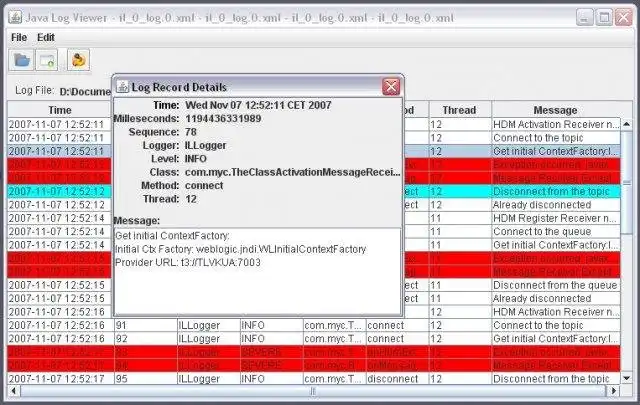Image resolution: width=640 pixels, height=405 pixels.
Task: Open the File menu
Action: (19, 37)
